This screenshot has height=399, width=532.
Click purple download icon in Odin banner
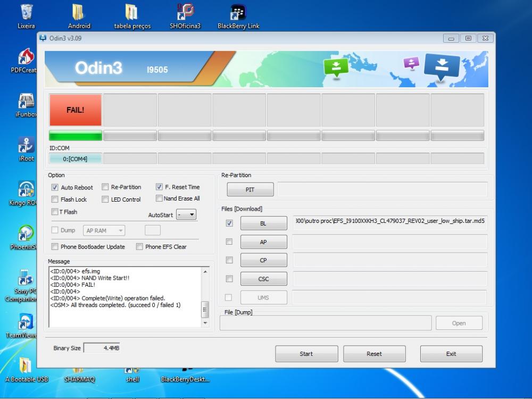pos(411,63)
